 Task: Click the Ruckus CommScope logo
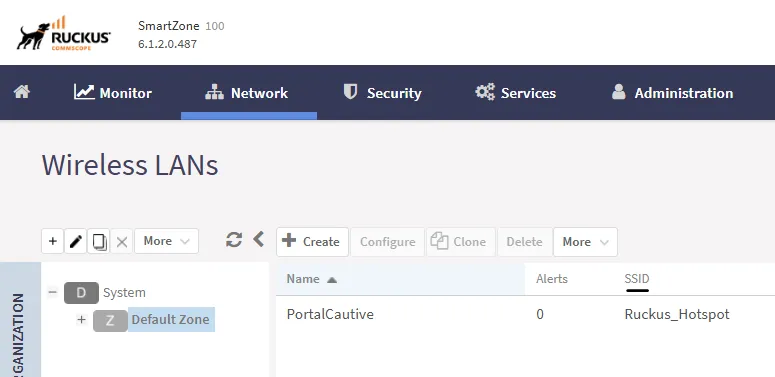[x=64, y=33]
